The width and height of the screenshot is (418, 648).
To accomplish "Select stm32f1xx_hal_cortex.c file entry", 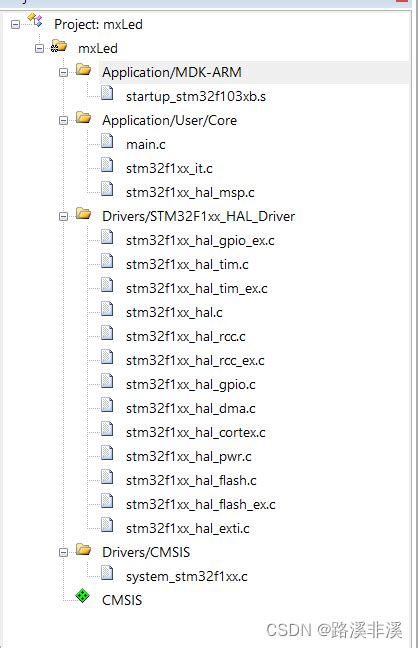I will (196, 433).
